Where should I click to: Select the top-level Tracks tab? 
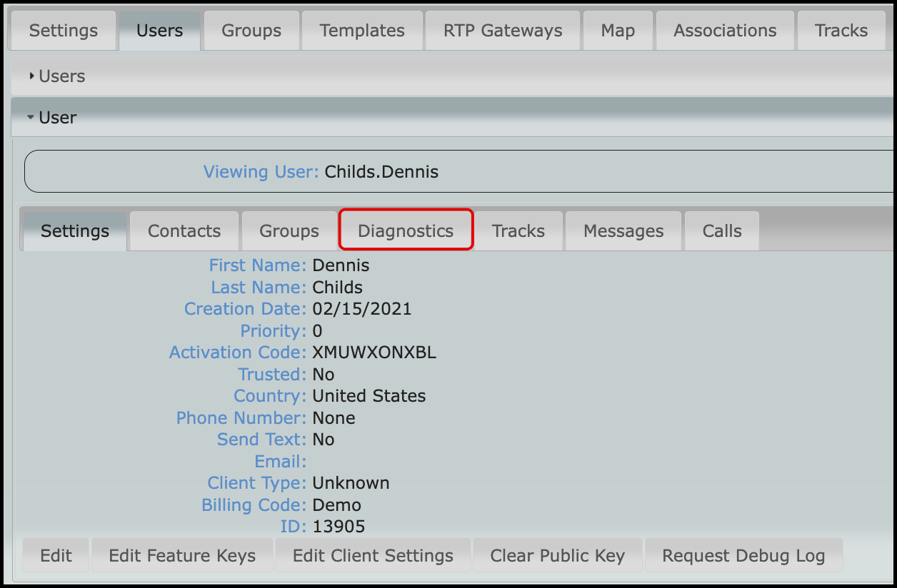pyautogui.click(x=841, y=30)
